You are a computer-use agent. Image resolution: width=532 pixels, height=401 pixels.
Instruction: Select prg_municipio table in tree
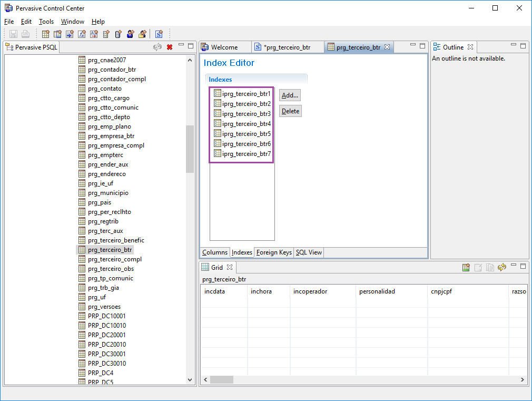108,193
